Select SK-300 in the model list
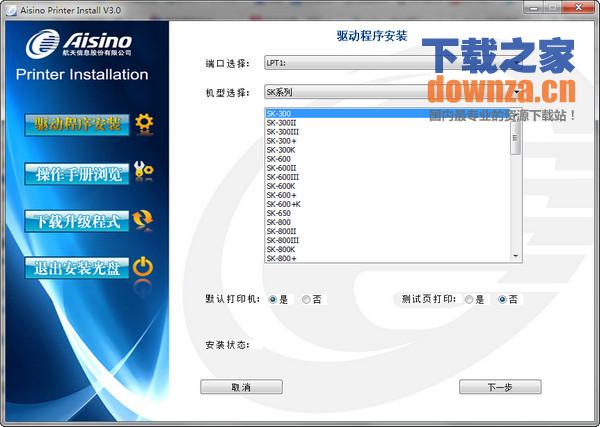600x427 pixels. (388, 114)
